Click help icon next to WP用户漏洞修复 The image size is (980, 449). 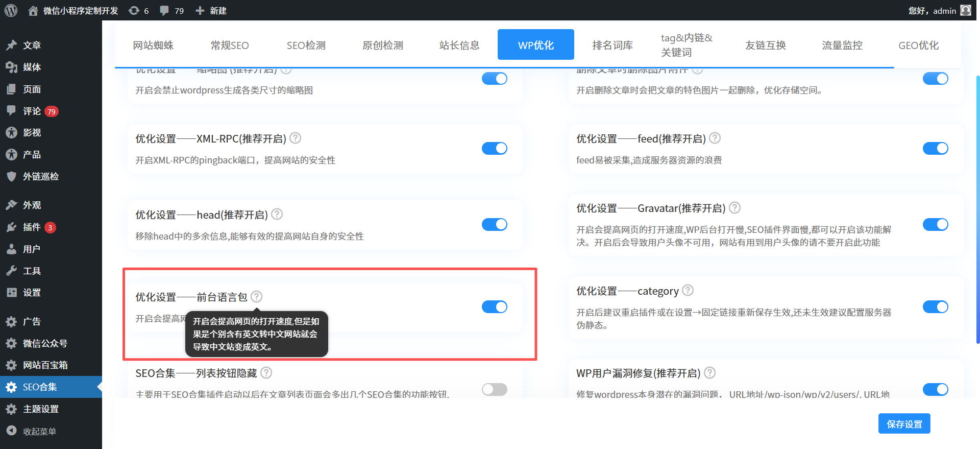click(710, 373)
